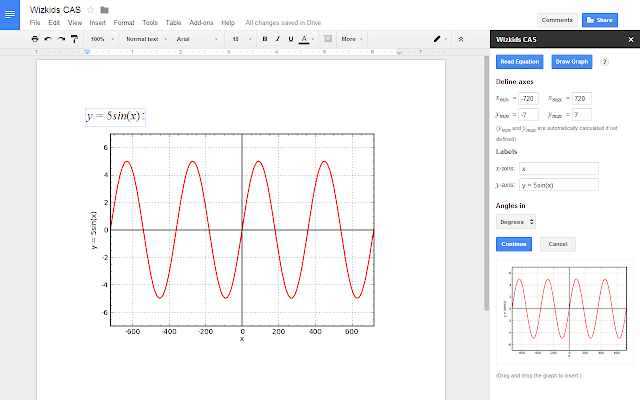Click the All changes saved in Drive text
The height and width of the screenshot is (400, 640).
click(x=283, y=23)
